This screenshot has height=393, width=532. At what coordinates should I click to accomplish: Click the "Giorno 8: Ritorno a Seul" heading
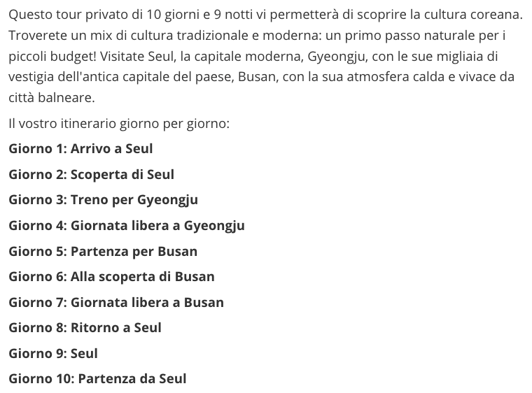tap(85, 328)
